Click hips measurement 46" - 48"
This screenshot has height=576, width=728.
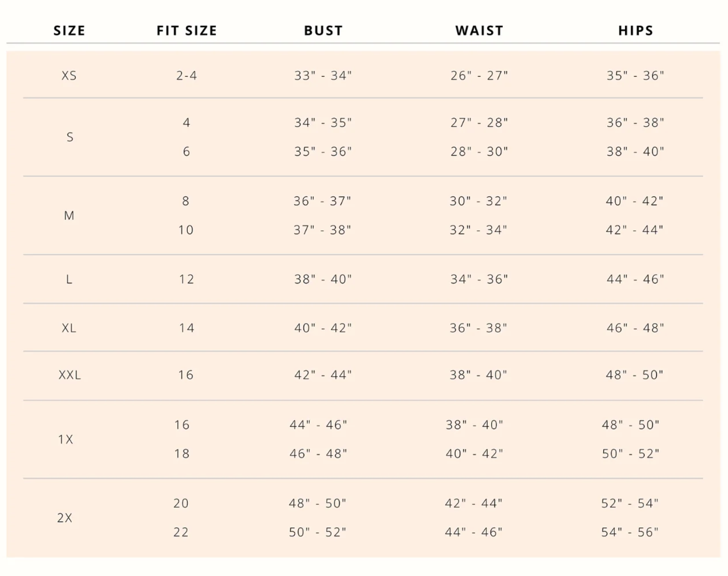[x=635, y=328]
